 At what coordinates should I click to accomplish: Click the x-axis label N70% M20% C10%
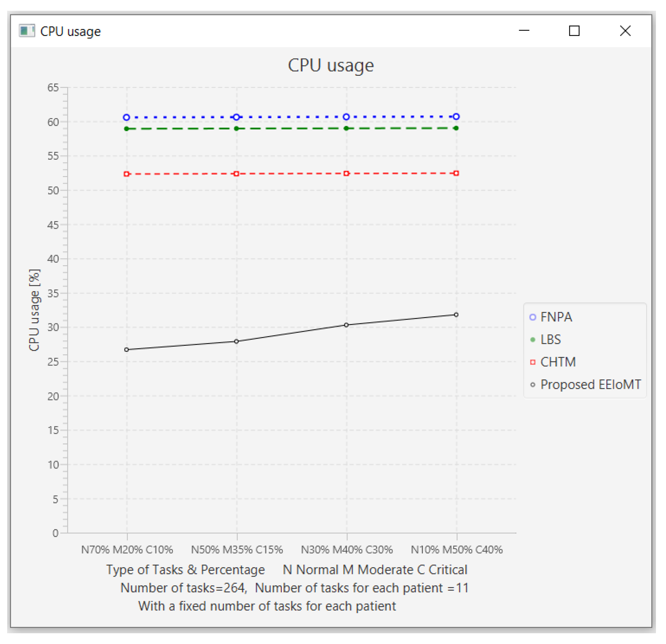pos(127,550)
